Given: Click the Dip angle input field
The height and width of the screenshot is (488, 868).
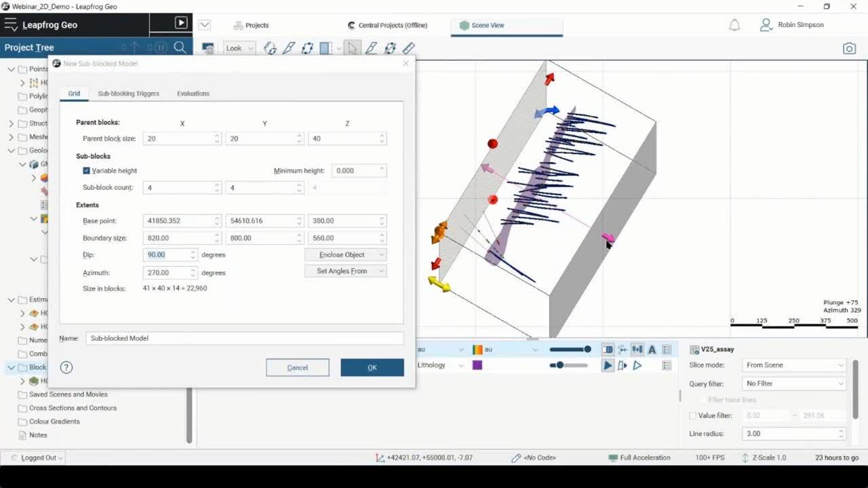Looking at the screenshot, I should [166, 255].
